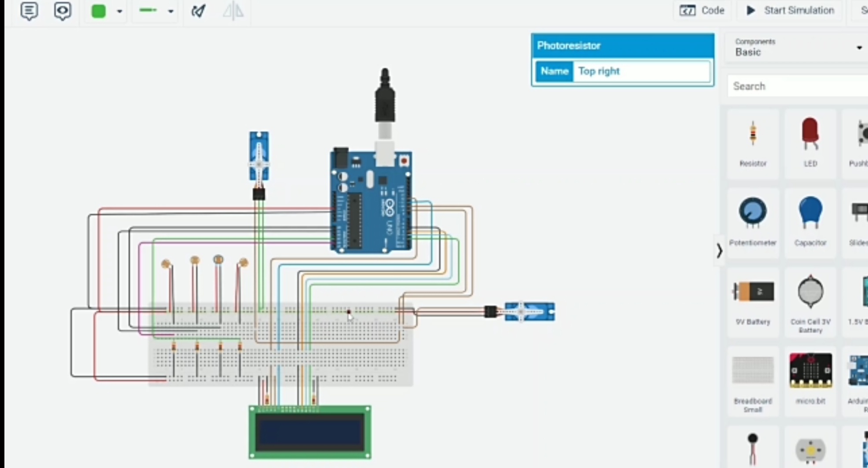Open the wire type dropdown arrow

point(171,11)
